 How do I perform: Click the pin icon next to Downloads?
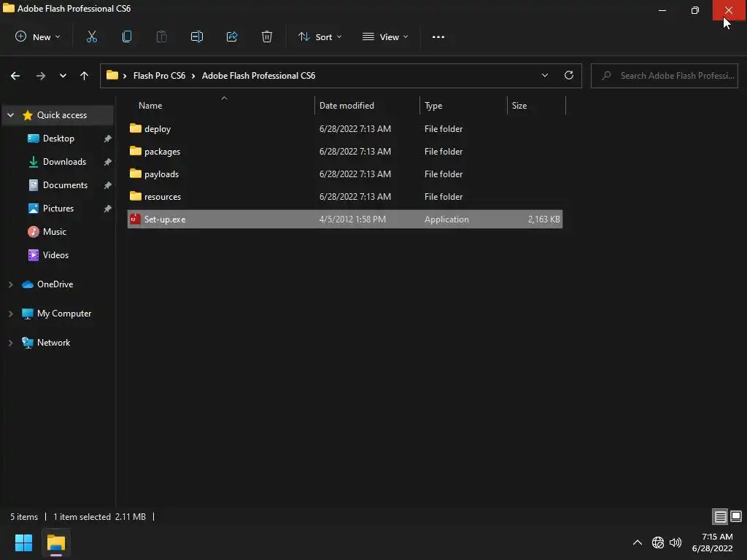coord(108,162)
